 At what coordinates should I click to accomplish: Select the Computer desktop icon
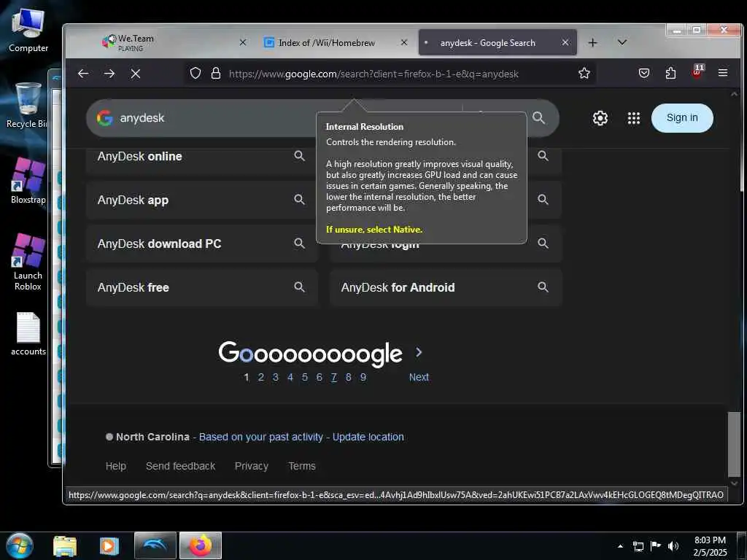click(x=28, y=30)
